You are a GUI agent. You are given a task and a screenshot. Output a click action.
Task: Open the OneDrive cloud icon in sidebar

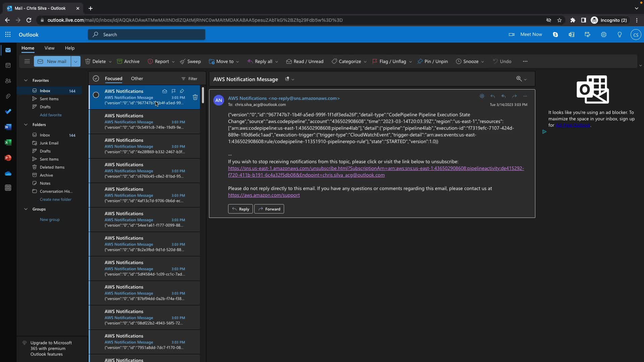8,173
